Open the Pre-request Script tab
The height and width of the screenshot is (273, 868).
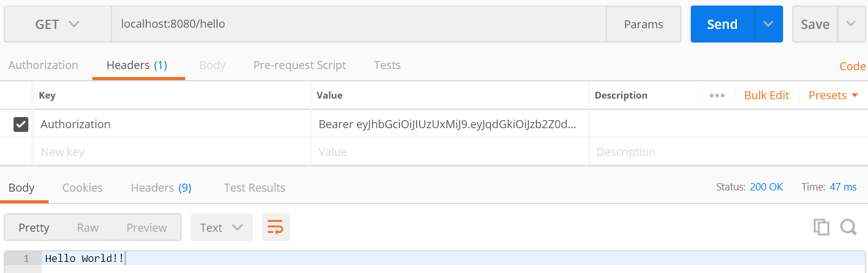299,65
